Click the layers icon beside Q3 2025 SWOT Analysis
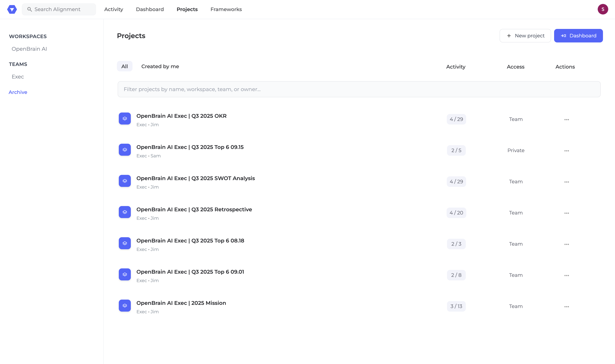The height and width of the screenshot is (364, 615). pos(125,181)
